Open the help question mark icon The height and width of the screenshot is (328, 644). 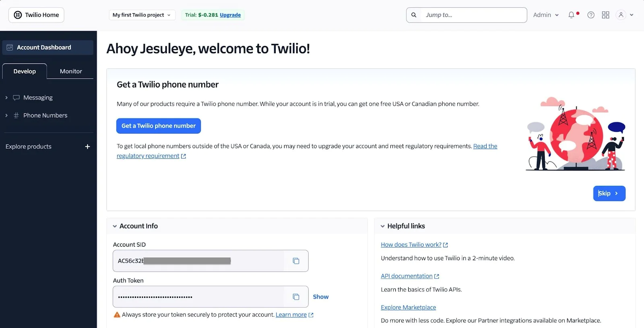591,15
